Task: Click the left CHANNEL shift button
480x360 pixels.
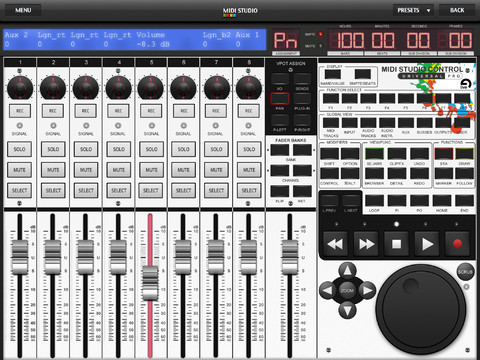Action: [x=280, y=171]
